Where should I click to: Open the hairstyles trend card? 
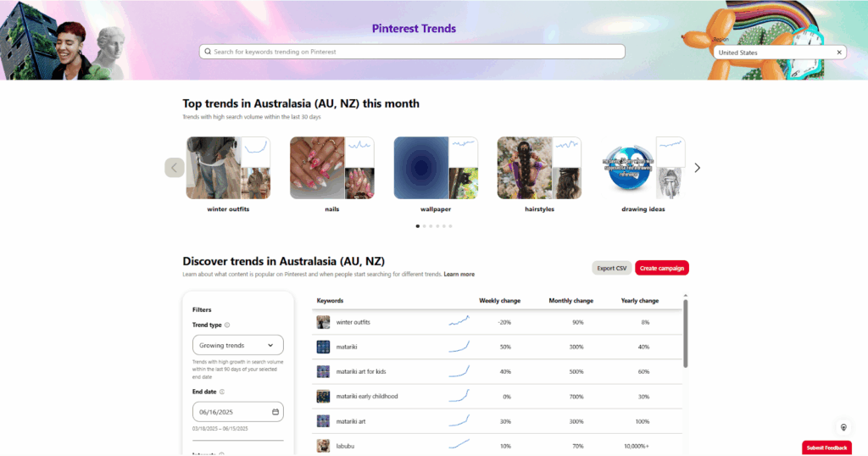539,175
